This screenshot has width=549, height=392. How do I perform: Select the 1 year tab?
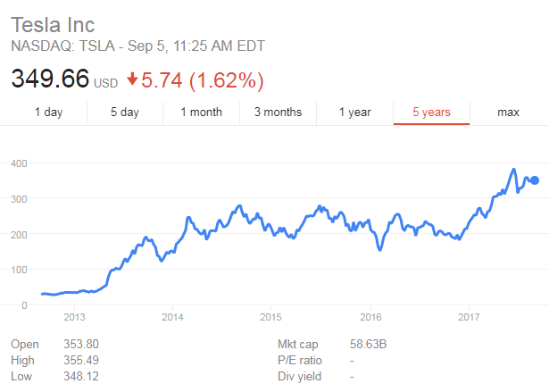point(354,113)
